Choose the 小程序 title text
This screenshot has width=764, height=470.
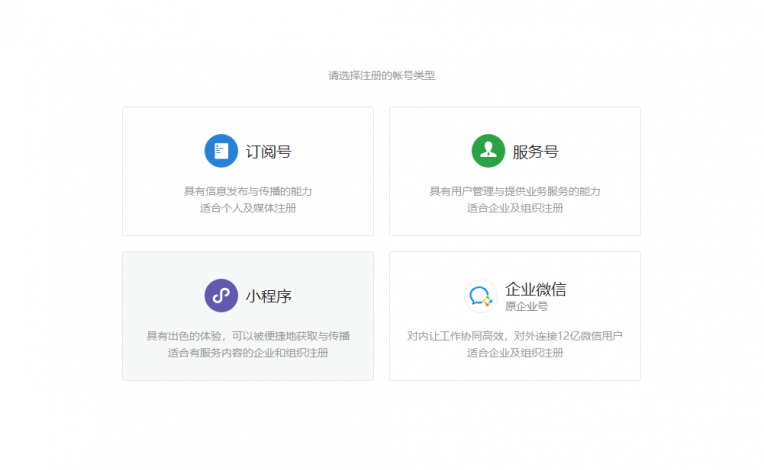268,296
